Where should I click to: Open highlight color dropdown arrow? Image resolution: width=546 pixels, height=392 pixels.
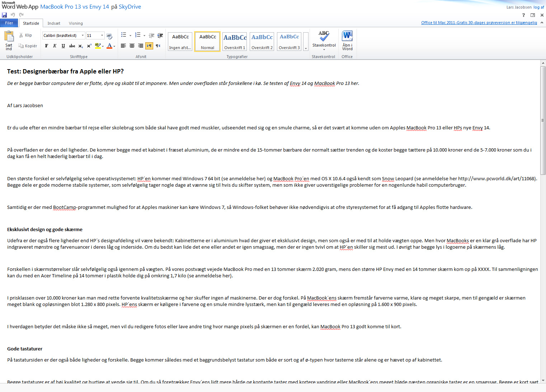(103, 46)
